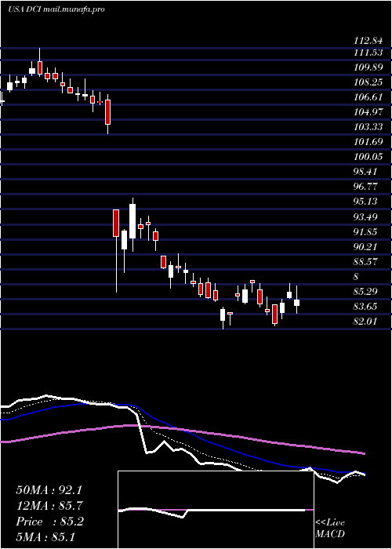Click the 'USA DCI mail.munafa.pro' title text
Viewport: 392px width, 549px height.
(x=56, y=9)
